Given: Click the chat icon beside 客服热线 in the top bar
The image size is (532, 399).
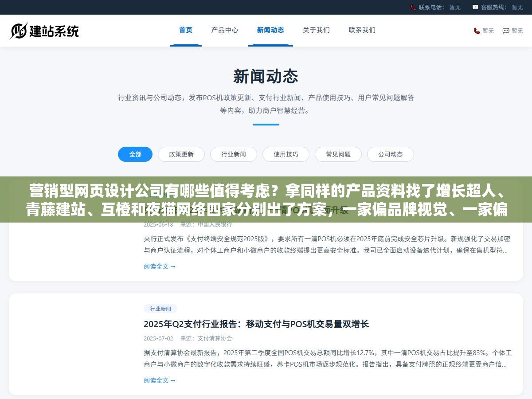Looking at the screenshot, I should click(475, 7).
